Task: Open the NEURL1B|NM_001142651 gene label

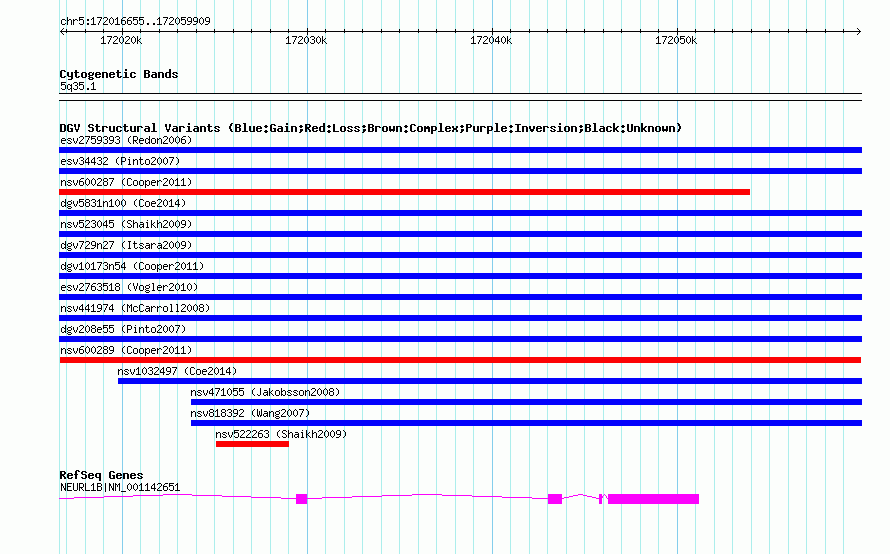Action: coord(120,488)
